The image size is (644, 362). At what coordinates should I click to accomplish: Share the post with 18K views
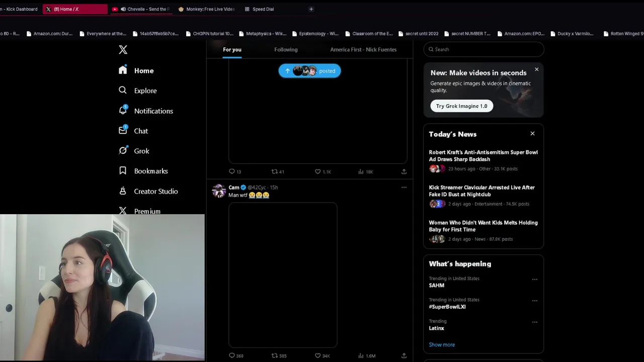tap(404, 171)
